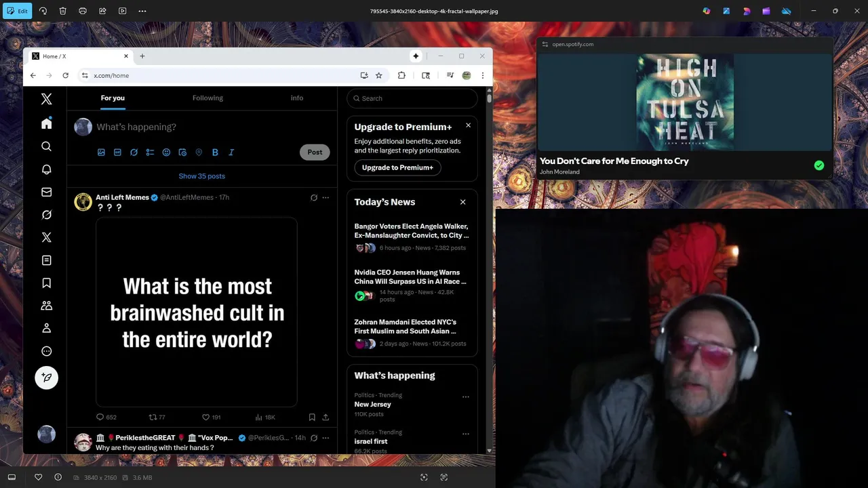Open the media controls icon in Chrome toolbar
Image resolution: width=868 pixels, height=488 pixels.
450,75
